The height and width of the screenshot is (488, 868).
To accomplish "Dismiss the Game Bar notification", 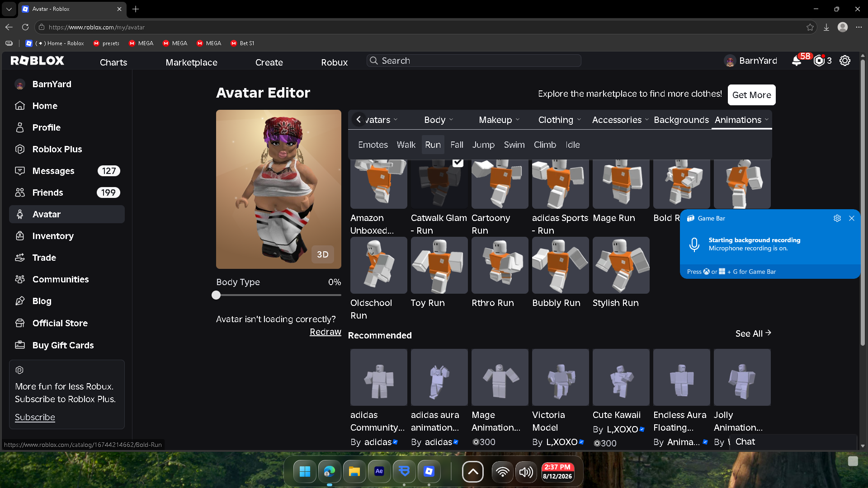I will [852, 218].
